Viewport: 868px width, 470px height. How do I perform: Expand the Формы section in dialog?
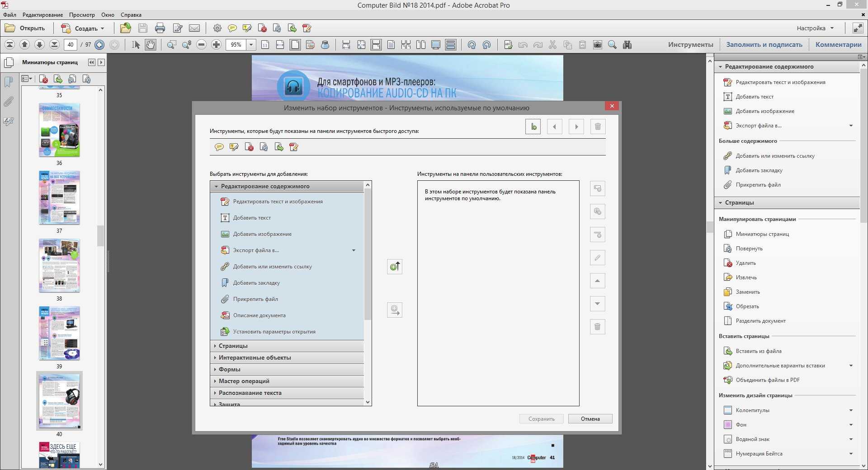(x=287, y=369)
